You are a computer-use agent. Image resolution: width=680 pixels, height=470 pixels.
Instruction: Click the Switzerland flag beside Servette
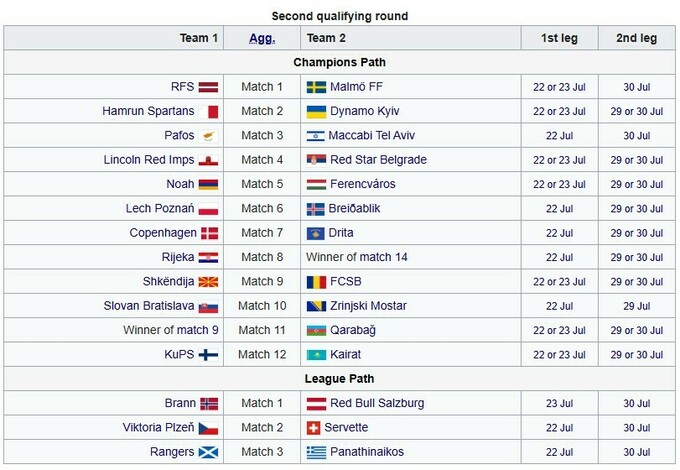[x=316, y=427]
